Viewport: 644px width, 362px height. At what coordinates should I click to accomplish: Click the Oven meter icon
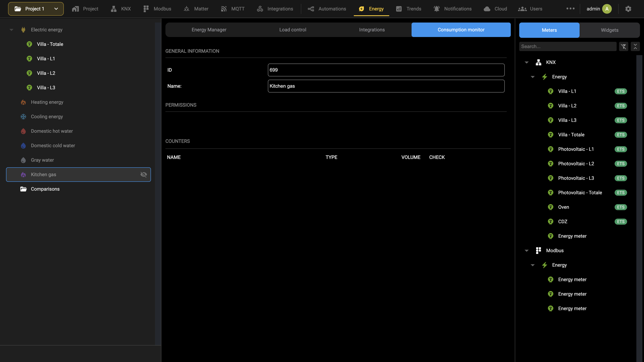point(550,207)
